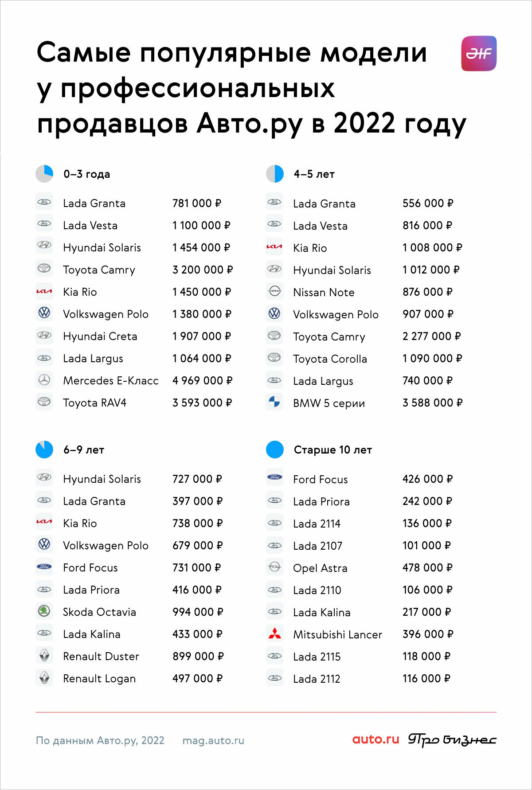Open the mag.auto.ru link in footer
This screenshot has height=790, width=532.
(213, 741)
